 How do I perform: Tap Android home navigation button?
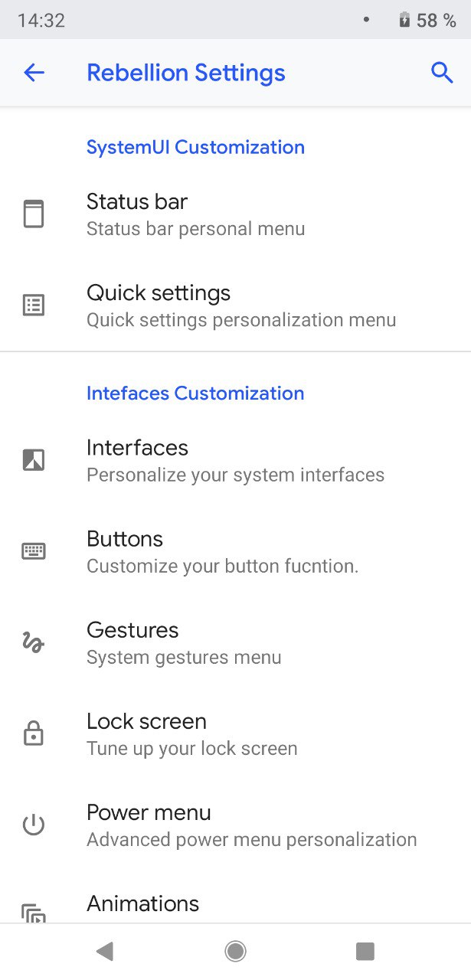coord(235,951)
